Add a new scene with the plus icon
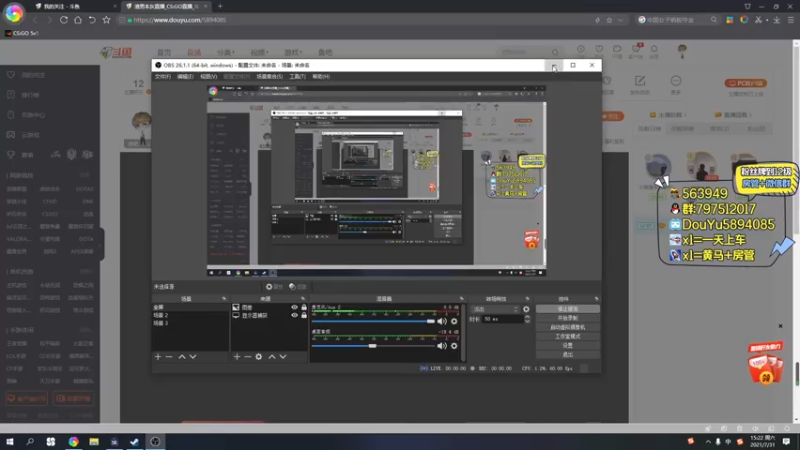800x450 pixels. (158, 357)
